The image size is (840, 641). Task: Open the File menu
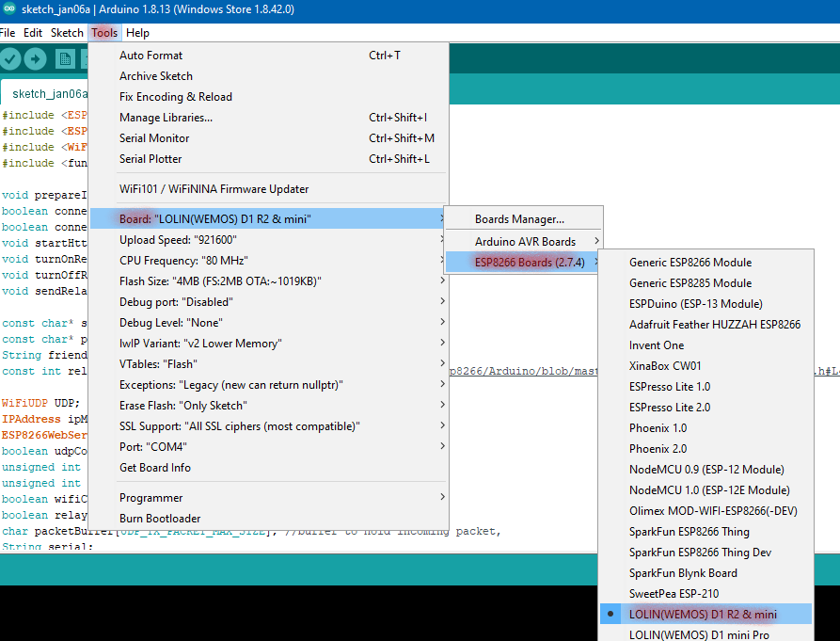tap(8, 33)
